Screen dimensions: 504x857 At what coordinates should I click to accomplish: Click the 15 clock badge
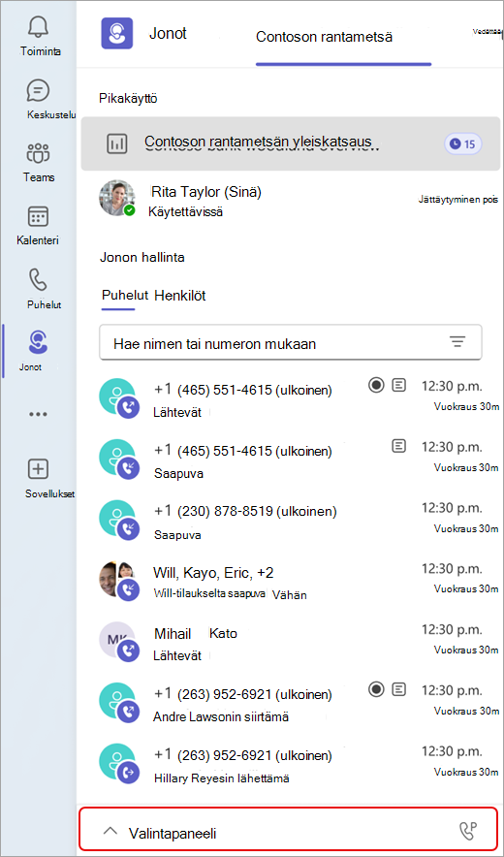tap(462, 144)
